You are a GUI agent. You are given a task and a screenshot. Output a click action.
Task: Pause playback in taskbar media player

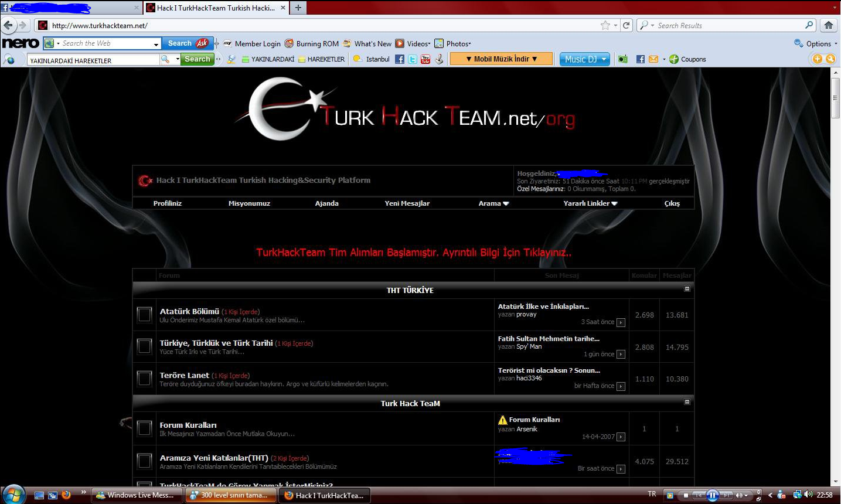point(713,495)
